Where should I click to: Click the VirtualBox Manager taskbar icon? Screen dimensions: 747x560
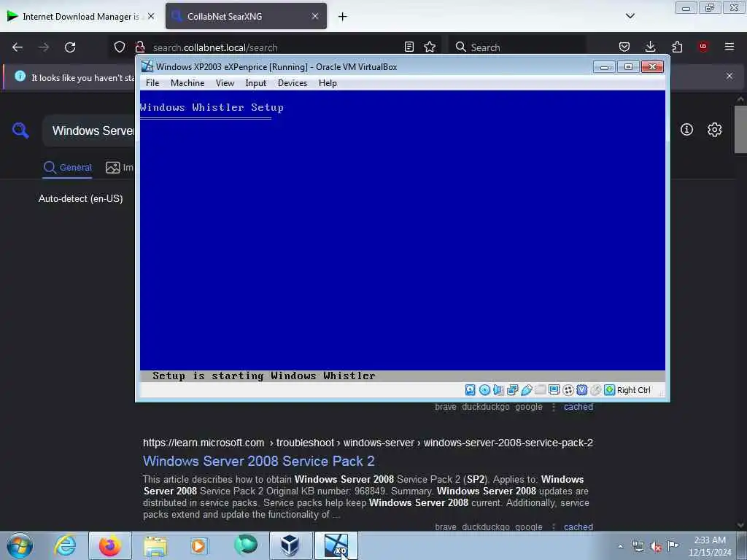pos(290,545)
